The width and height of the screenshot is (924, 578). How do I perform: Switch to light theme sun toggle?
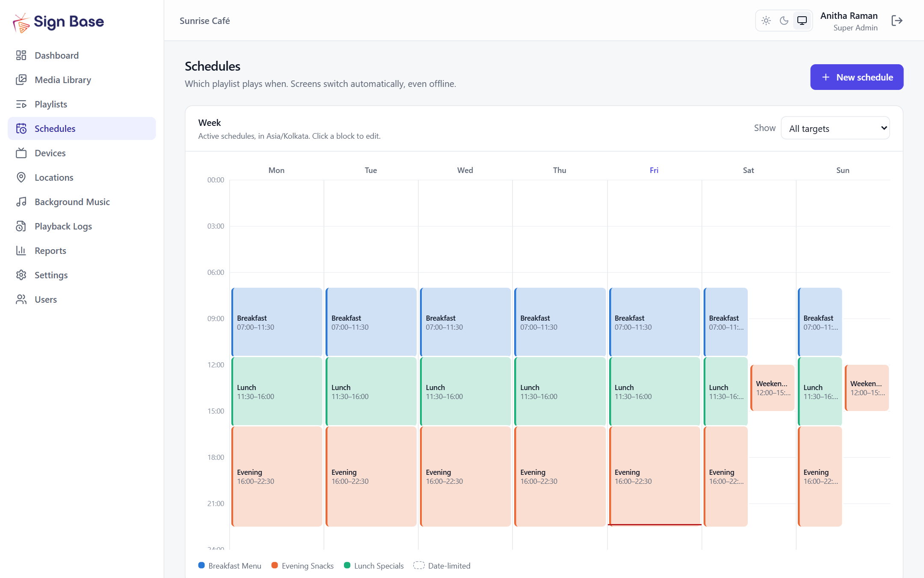click(x=766, y=21)
